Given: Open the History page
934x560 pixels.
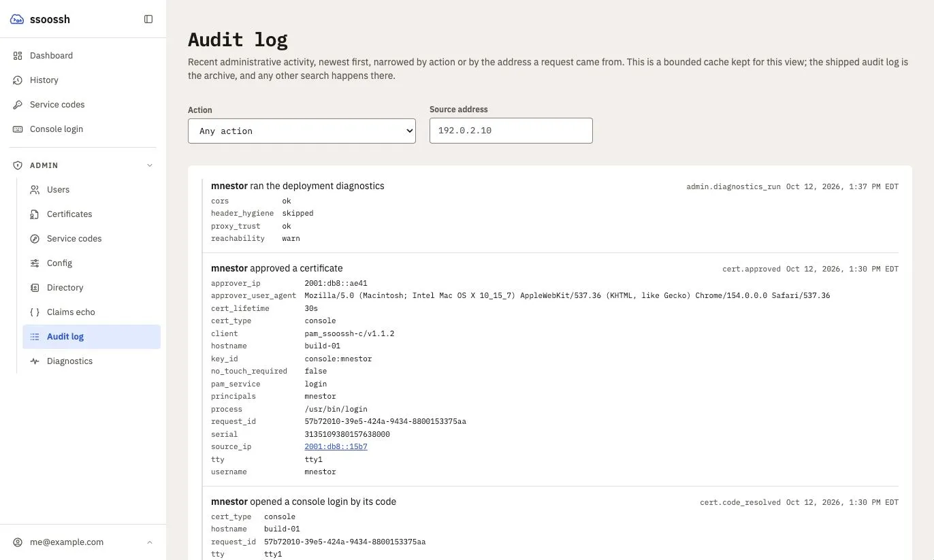Looking at the screenshot, I should pos(83,80).
